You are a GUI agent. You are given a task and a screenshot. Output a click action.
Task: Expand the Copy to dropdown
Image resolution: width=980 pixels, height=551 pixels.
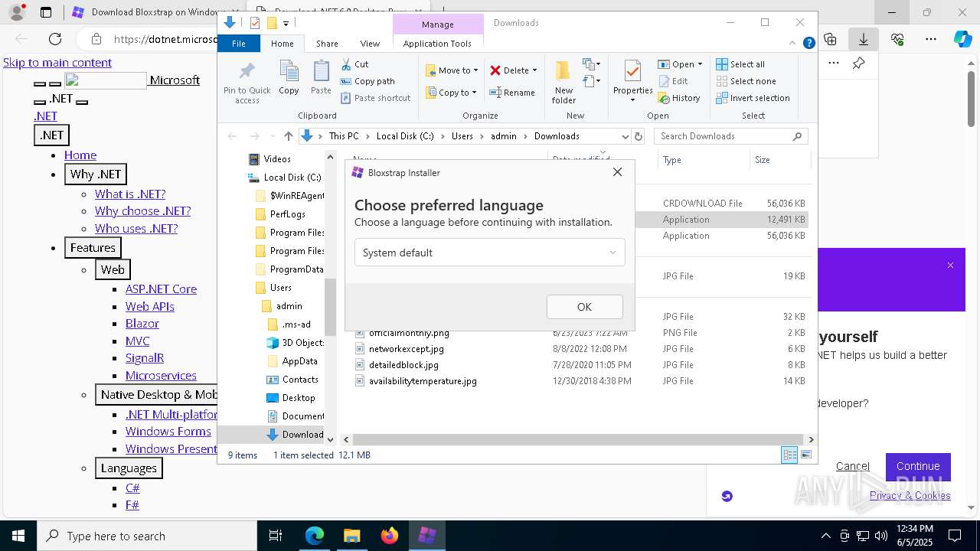coord(474,93)
